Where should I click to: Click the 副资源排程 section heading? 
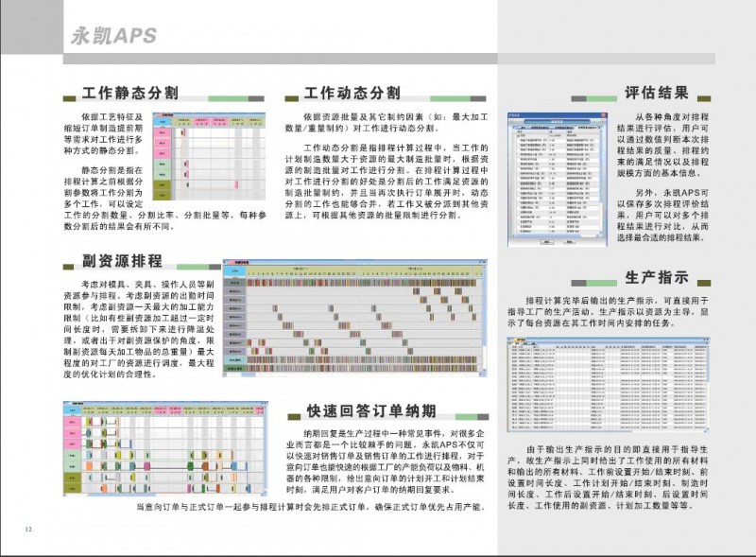click(122, 261)
